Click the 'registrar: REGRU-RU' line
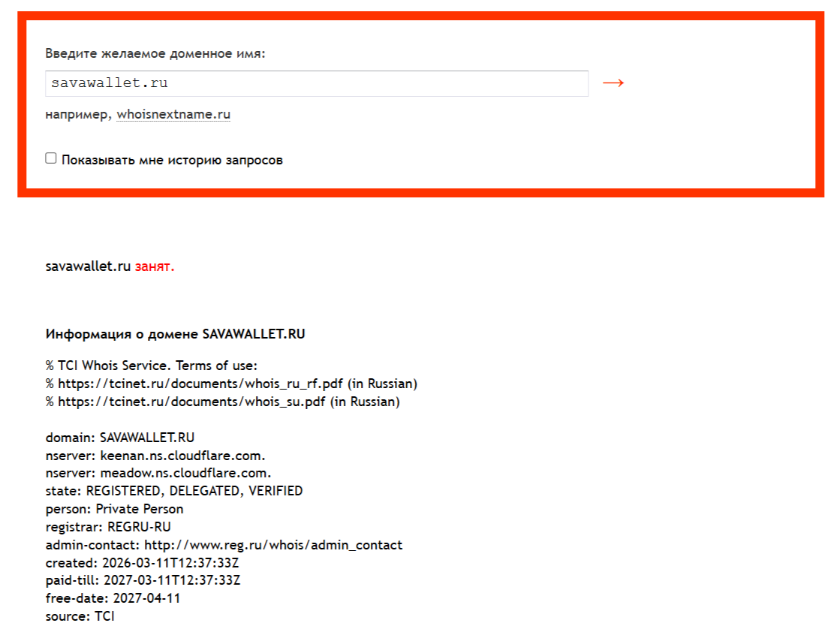Image resolution: width=840 pixels, height=629 pixels. pyautogui.click(x=108, y=527)
